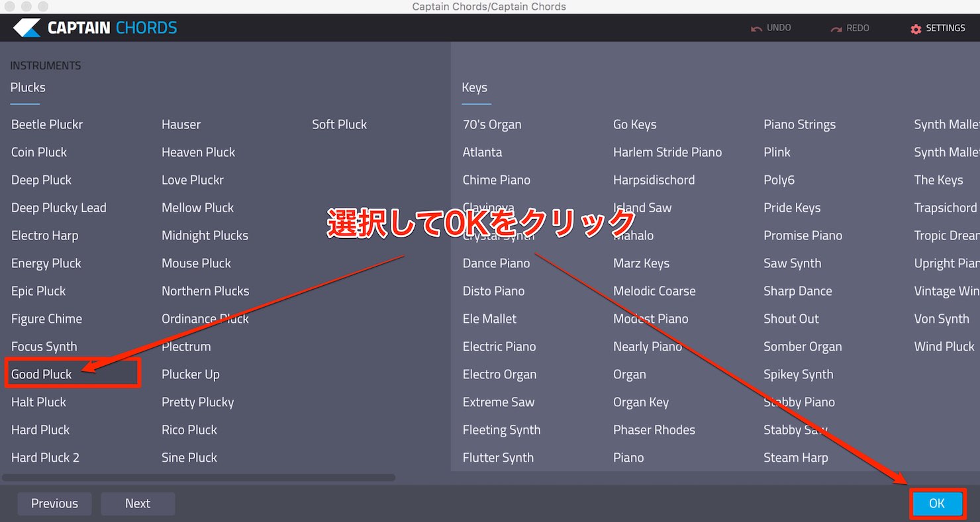
Task: Click the Undo arrow icon
Action: (756, 28)
